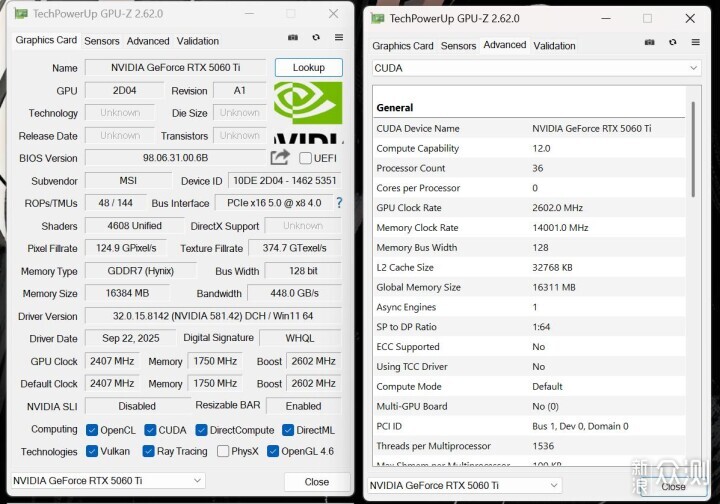Image resolution: width=720 pixels, height=504 pixels.
Task: Click the screenshot camera icon in left GPU-Z window
Action: 292,38
